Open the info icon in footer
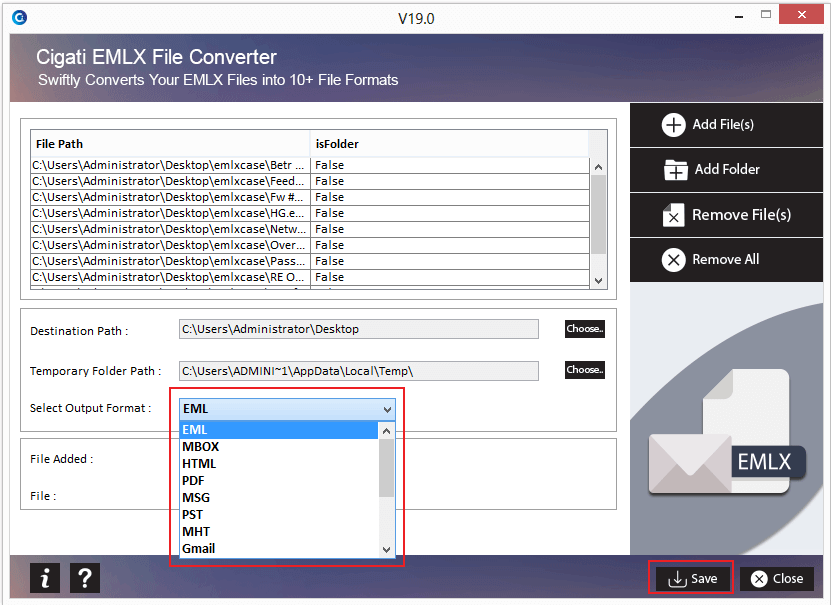The image size is (831, 605). pos(45,578)
